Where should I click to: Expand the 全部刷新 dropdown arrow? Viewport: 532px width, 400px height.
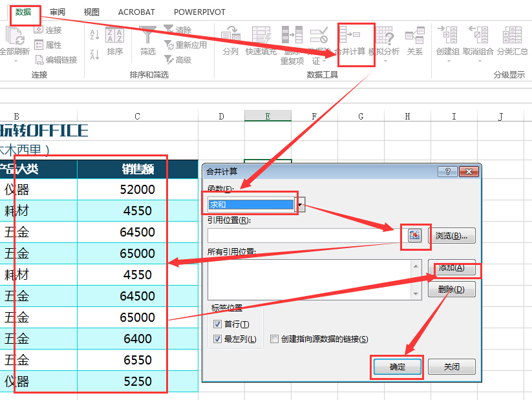click(x=16, y=61)
